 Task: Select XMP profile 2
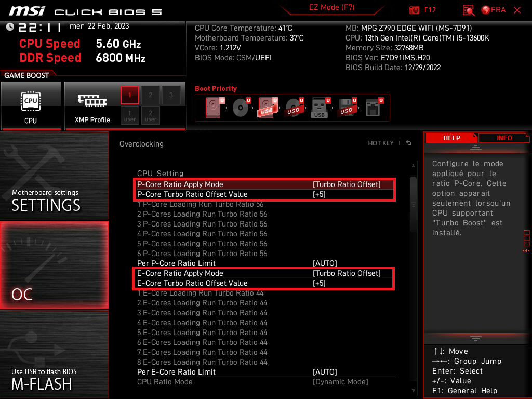click(x=150, y=95)
